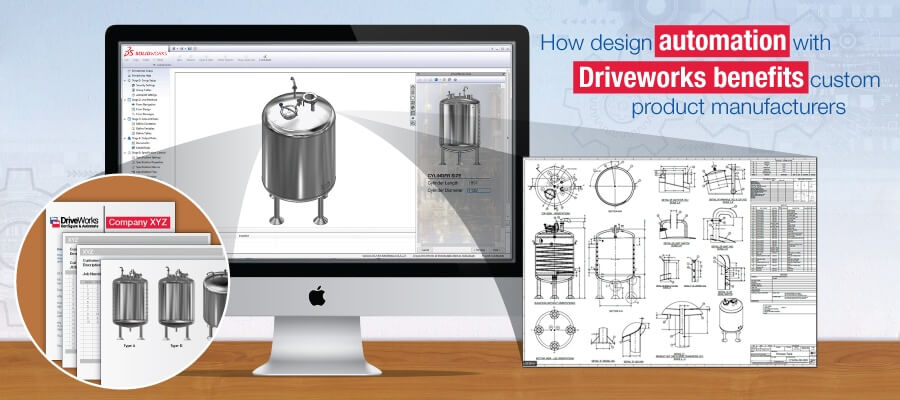Screen dimensions: 900x400
Task: Click the engineering drawing sheet
Action: (x=669, y=261)
